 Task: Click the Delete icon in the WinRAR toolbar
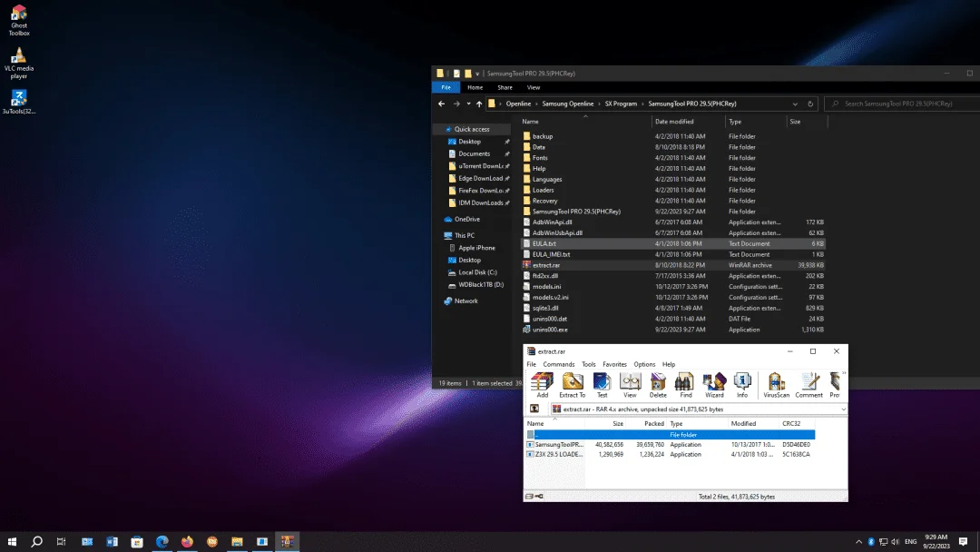click(658, 384)
